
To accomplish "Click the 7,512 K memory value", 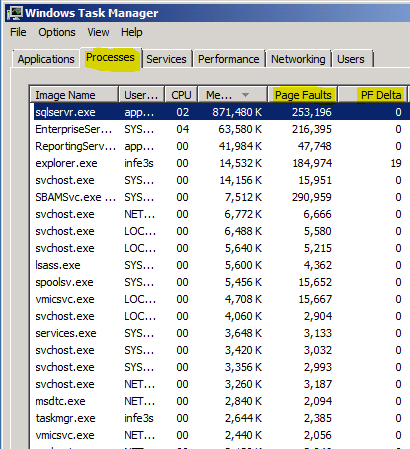I will [x=243, y=197].
